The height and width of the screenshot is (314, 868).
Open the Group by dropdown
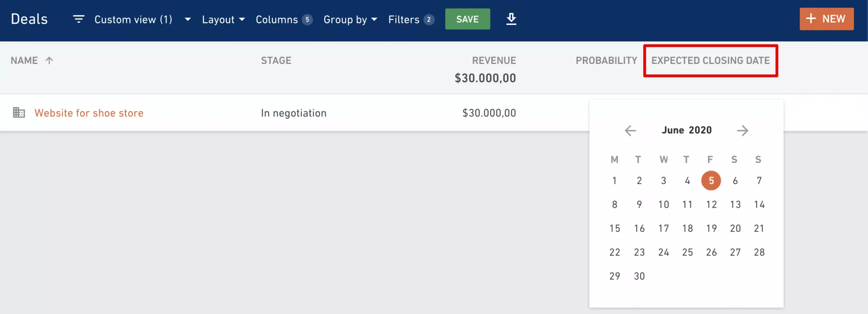350,19
